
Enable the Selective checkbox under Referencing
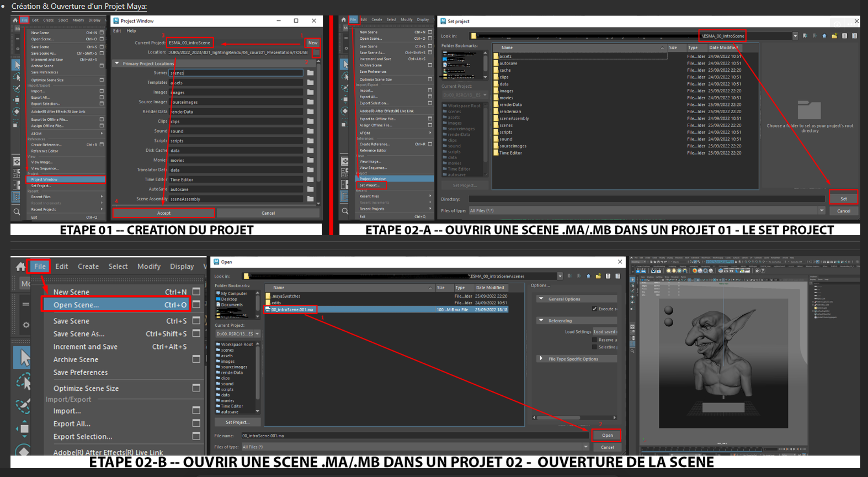tap(594, 347)
